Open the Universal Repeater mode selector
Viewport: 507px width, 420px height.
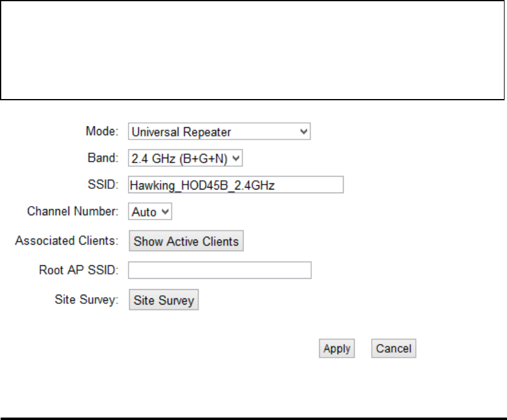tap(219, 131)
